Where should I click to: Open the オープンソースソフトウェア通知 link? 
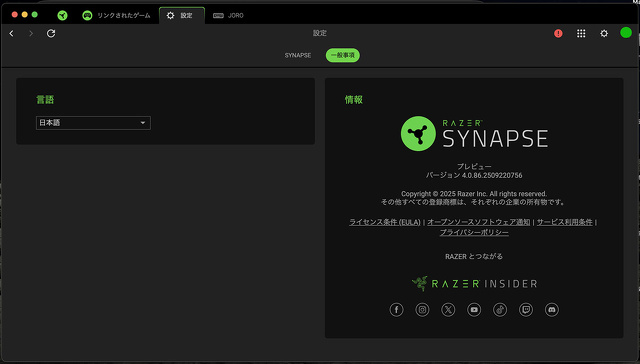click(478, 222)
